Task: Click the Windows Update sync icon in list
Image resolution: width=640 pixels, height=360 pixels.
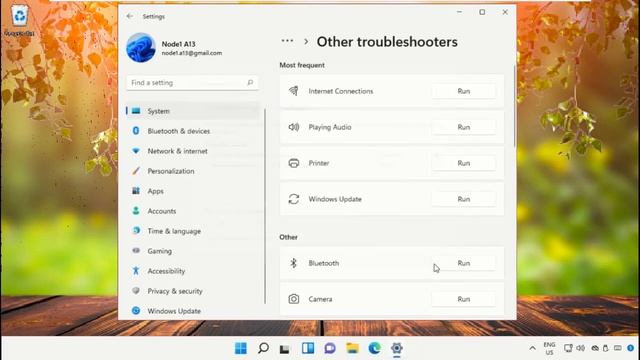Action: click(293, 199)
